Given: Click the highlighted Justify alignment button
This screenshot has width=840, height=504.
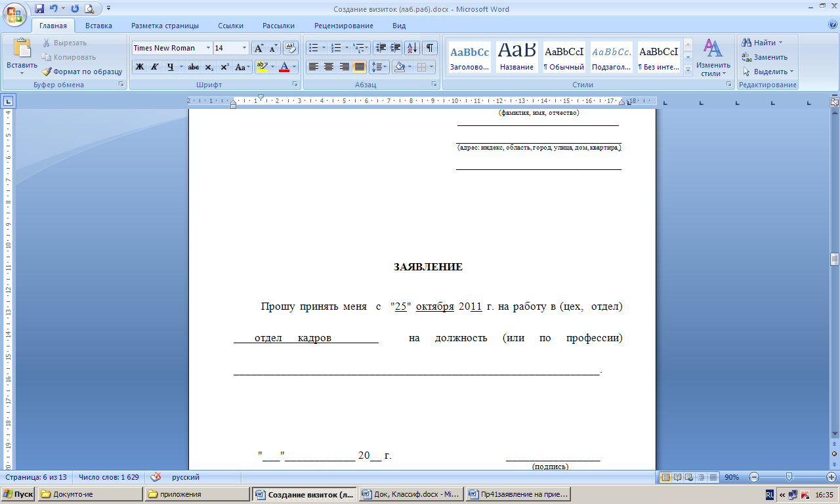Looking at the screenshot, I should click(359, 67).
